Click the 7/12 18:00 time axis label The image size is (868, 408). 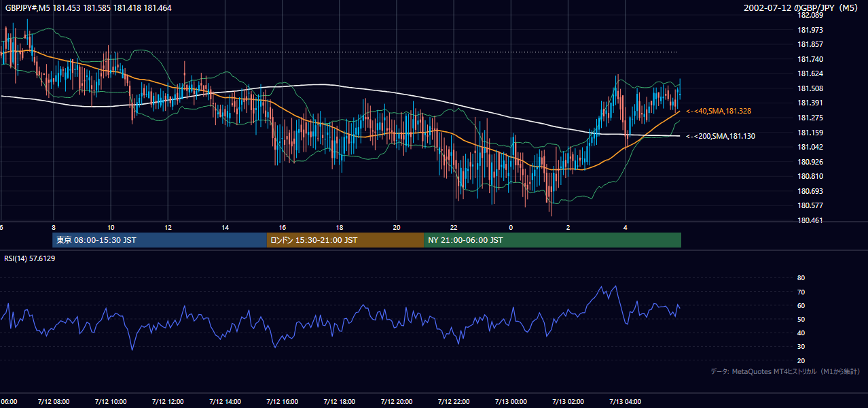coord(340,402)
